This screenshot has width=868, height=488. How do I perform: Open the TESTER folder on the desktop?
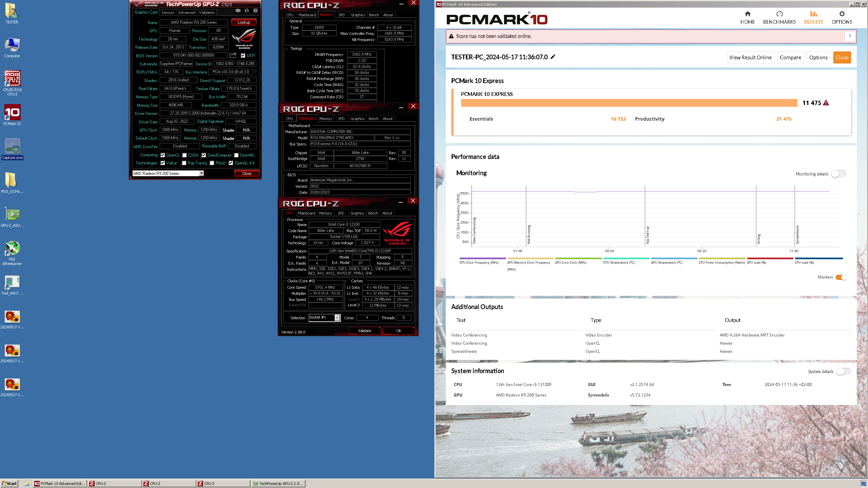pos(12,14)
